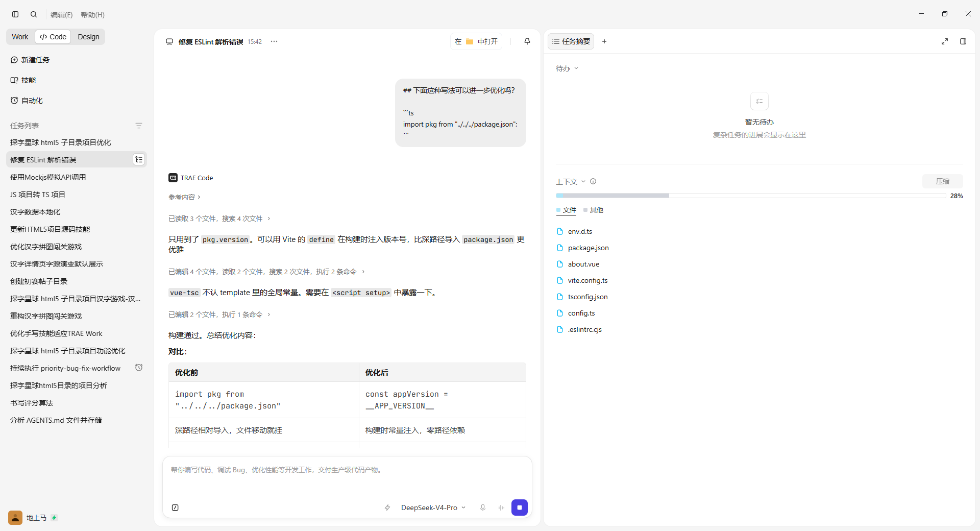Click the file icon for .eslintrc.cjs
This screenshot has width=980, height=531.
coord(560,329)
